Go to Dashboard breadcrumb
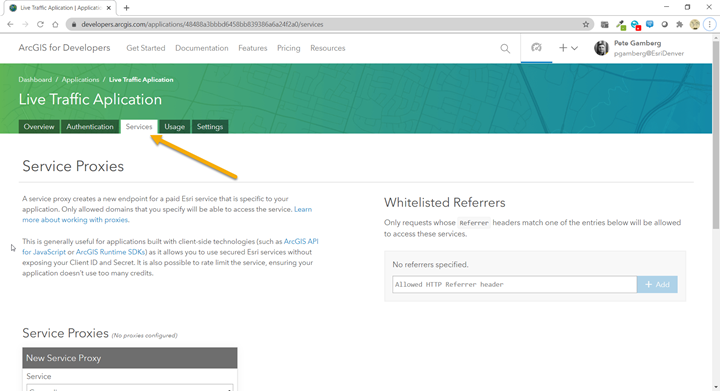The image size is (720, 391). [35, 79]
